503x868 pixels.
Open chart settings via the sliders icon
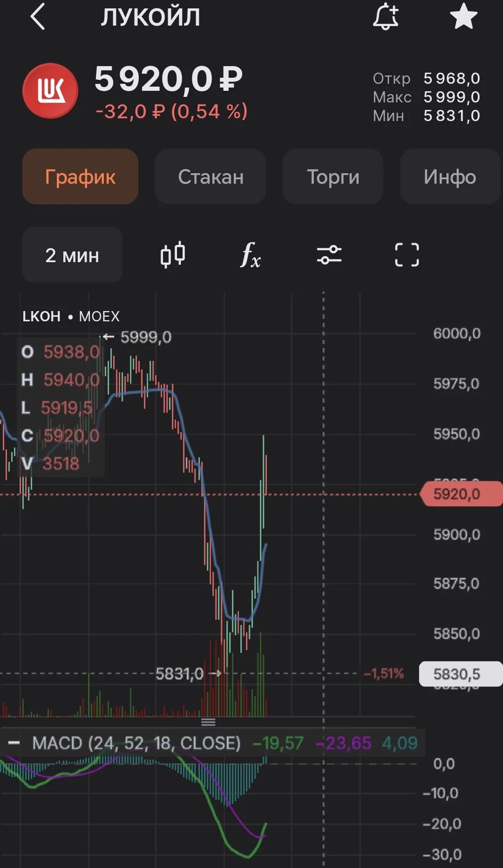point(329,255)
